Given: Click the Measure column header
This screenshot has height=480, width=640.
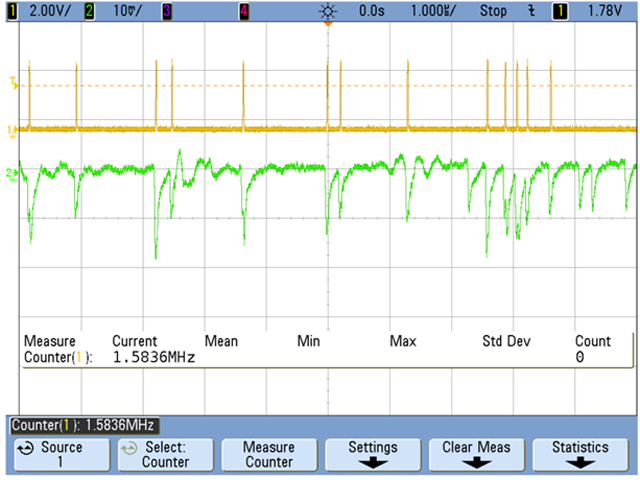Looking at the screenshot, I should (x=49, y=341).
